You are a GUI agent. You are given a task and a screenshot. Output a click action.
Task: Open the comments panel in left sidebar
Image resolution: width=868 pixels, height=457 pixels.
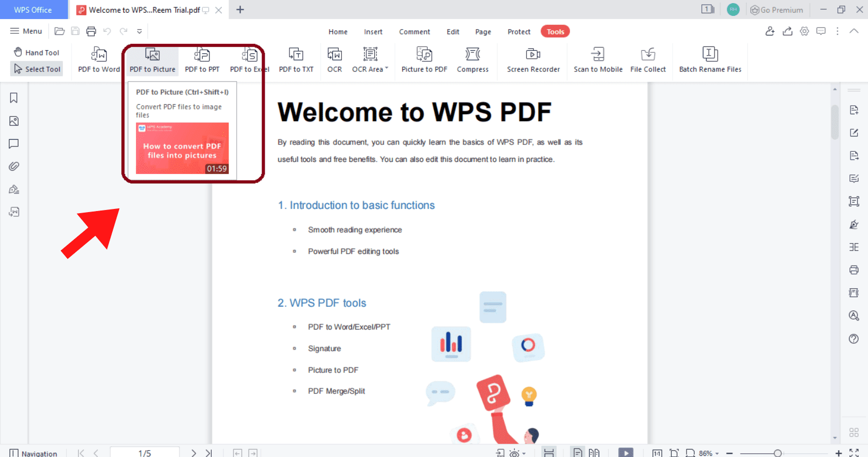14,144
